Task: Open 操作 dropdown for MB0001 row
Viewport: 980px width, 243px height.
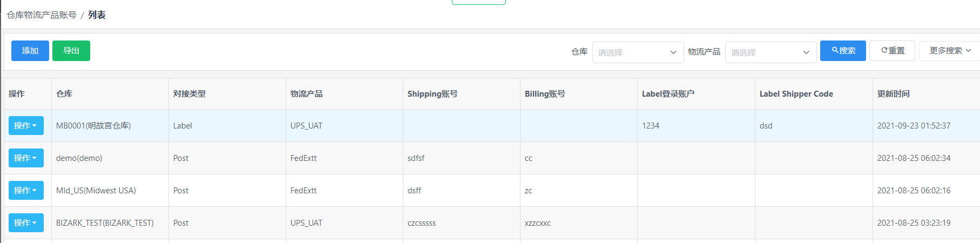Action: tap(26, 126)
